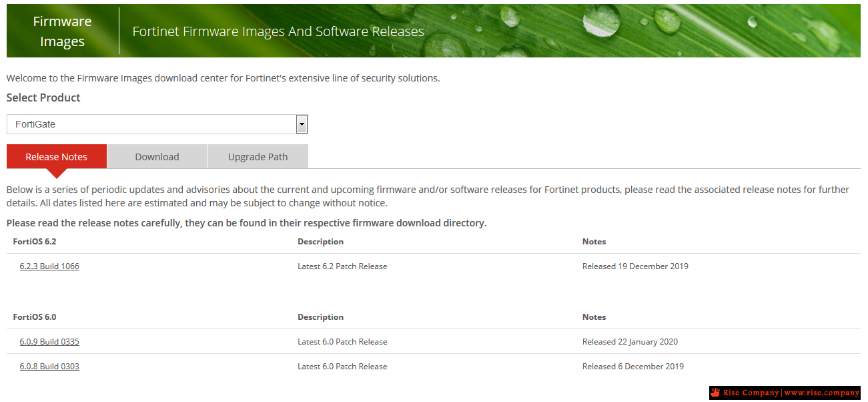
Task: Click the Fortinet Firmware Images And Software Releases heading
Action: tap(278, 31)
